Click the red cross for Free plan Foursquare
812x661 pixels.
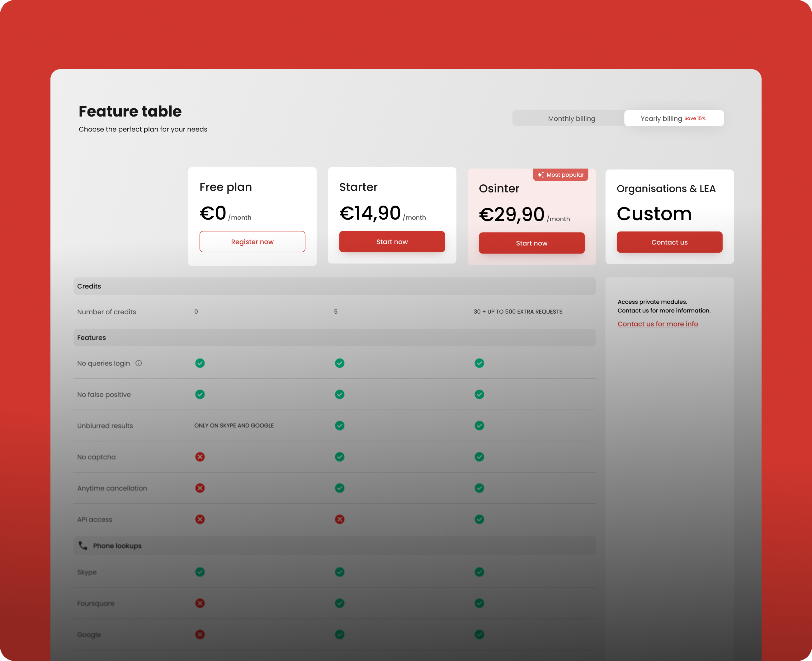(x=200, y=603)
